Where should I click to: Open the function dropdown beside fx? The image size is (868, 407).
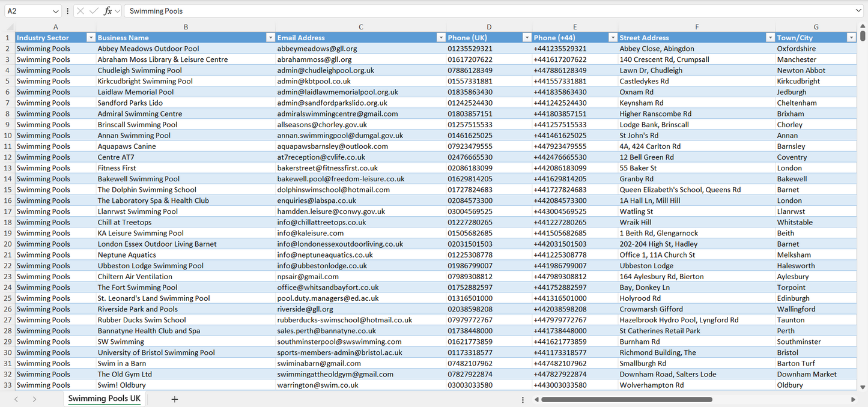click(x=118, y=11)
